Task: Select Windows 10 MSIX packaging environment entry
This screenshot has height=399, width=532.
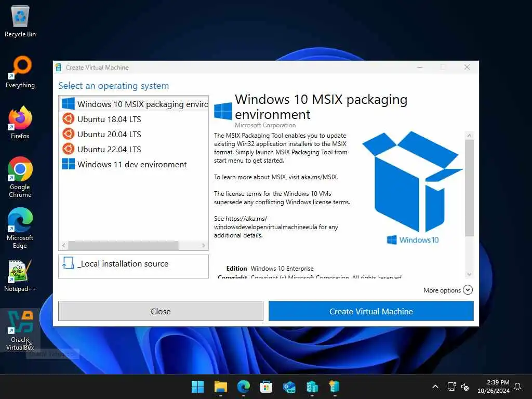Action: [134, 104]
